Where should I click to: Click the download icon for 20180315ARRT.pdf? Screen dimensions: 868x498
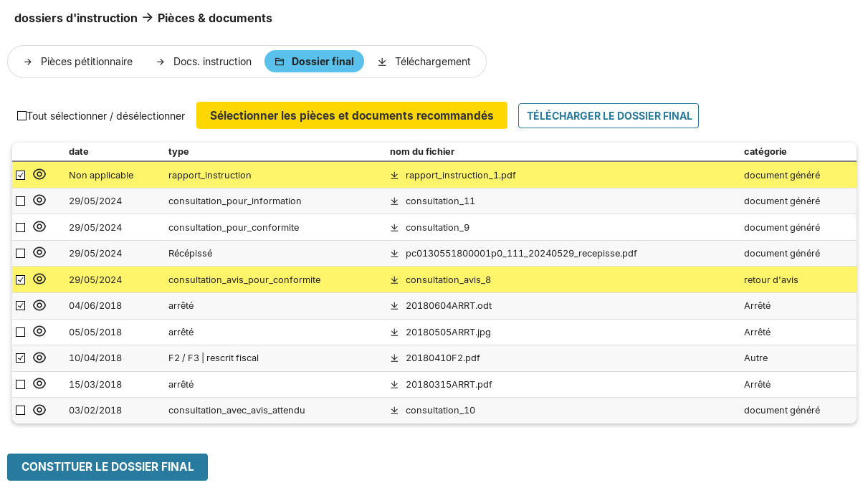(x=394, y=385)
